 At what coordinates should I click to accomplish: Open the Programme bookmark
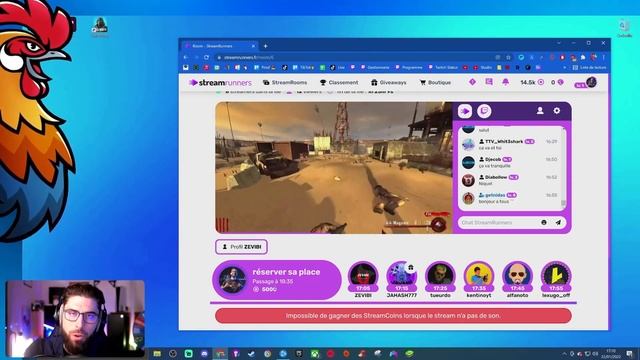point(409,67)
